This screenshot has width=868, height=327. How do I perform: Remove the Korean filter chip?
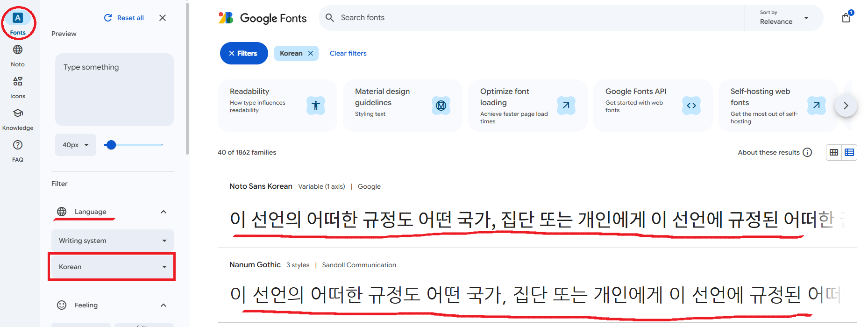pyautogui.click(x=311, y=53)
